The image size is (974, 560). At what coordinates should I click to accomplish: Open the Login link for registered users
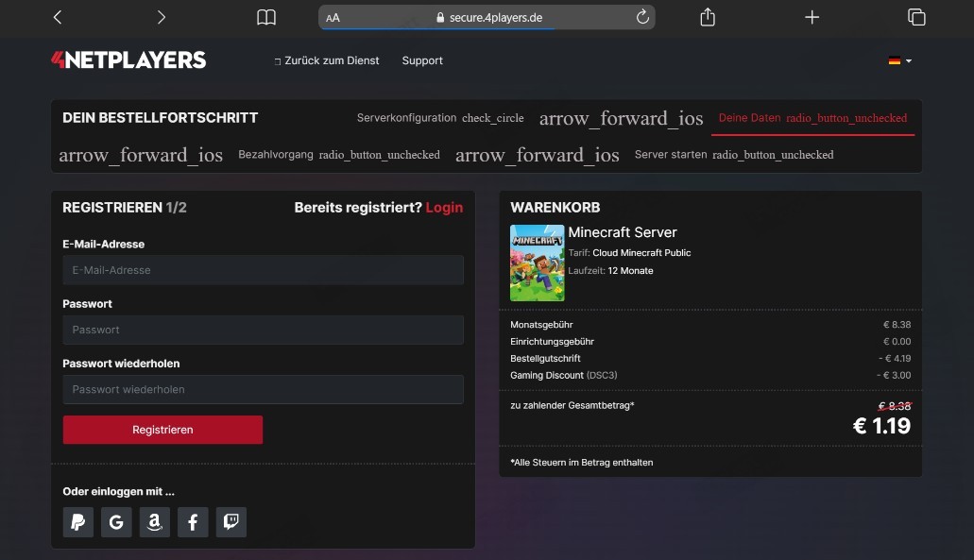[x=445, y=207]
